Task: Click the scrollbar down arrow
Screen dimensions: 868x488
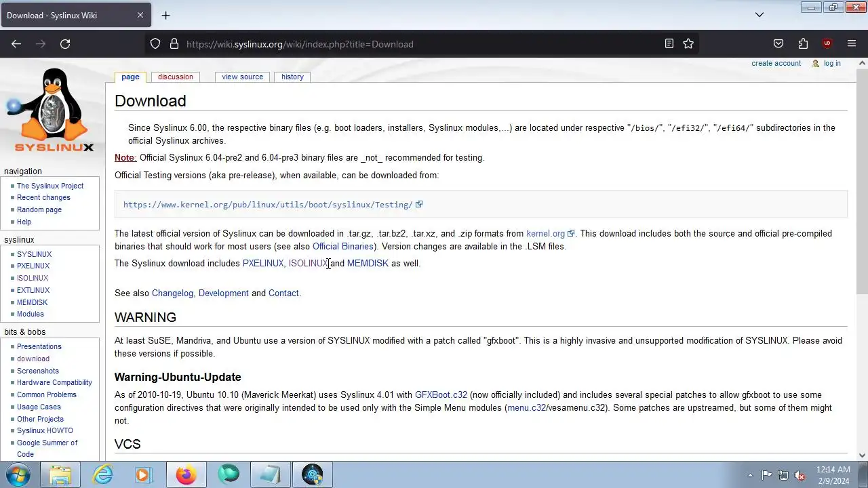Action: (x=862, y=455)
